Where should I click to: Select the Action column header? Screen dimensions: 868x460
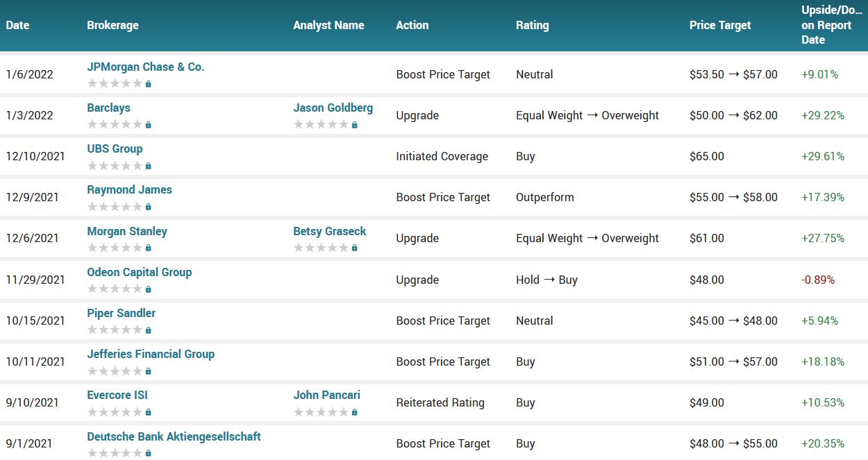coord(412,26)
